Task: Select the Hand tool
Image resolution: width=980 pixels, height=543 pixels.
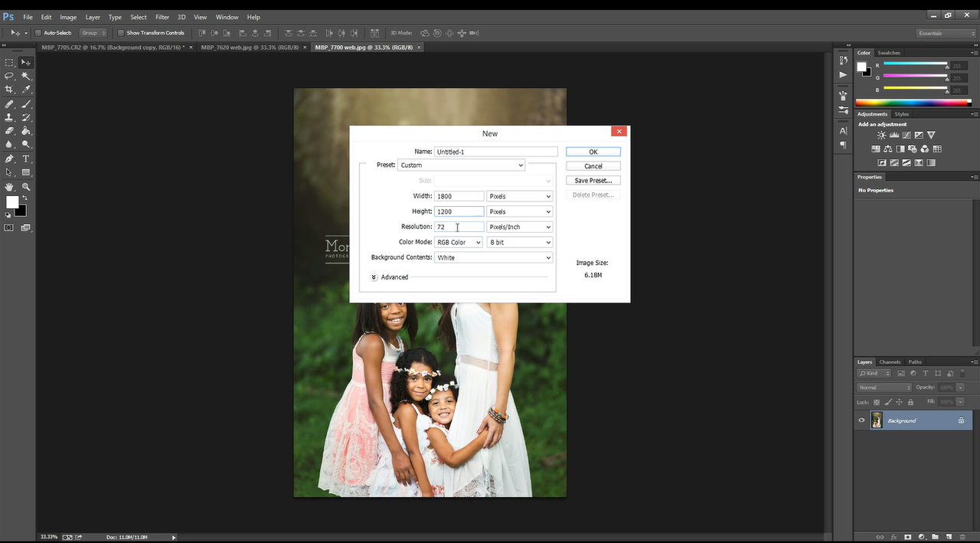Action: [9, 187]
